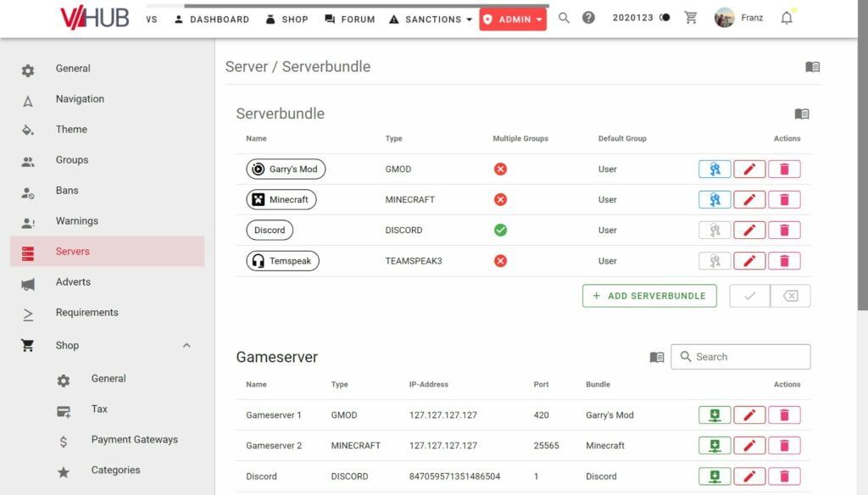Image resolution: width=868 pixels, height=495 pixels.
Task: Open the help question mark icon
Action: [588, 19]
